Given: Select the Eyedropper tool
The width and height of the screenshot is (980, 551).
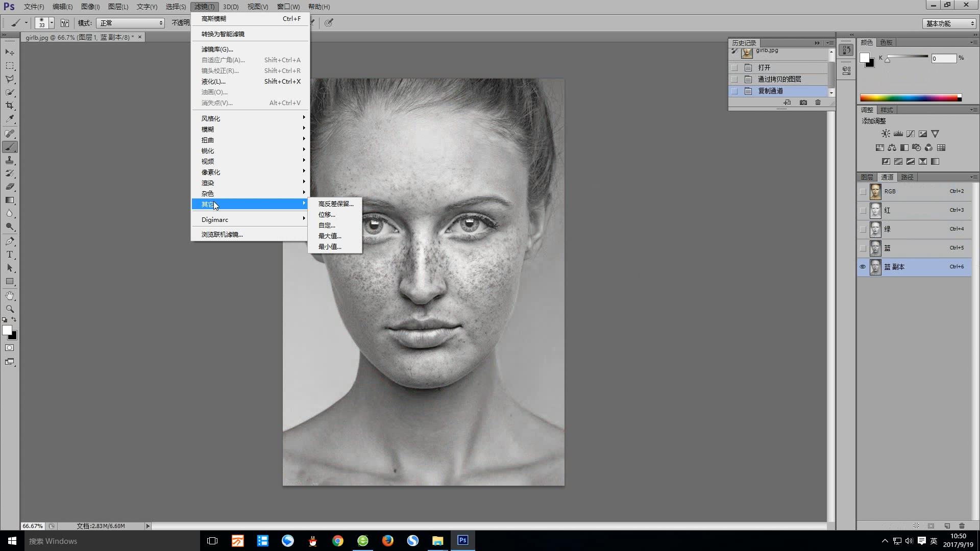Looking at the screenshot, I should click(10, 119).
